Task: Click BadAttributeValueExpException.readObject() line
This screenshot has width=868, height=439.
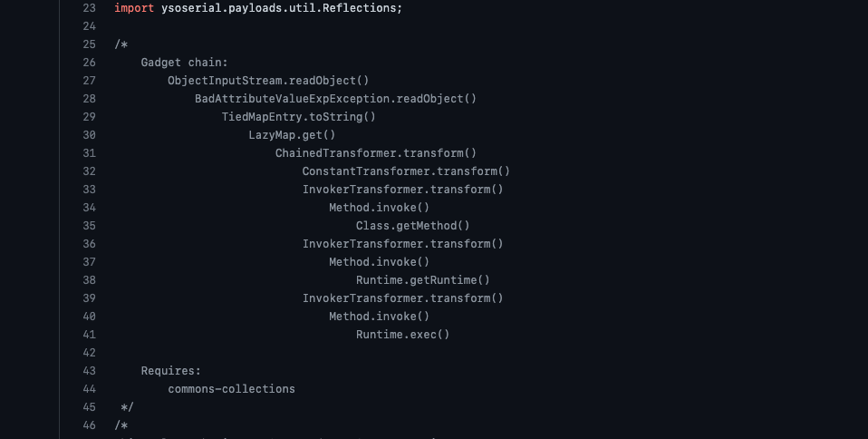Action: pyautogui.click(x=335, y=99)
